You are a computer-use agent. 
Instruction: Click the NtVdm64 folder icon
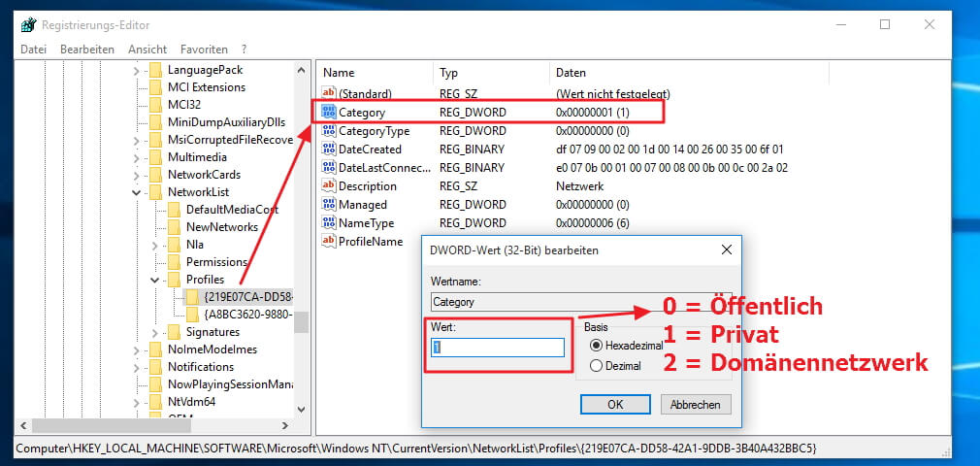point(155,402)
